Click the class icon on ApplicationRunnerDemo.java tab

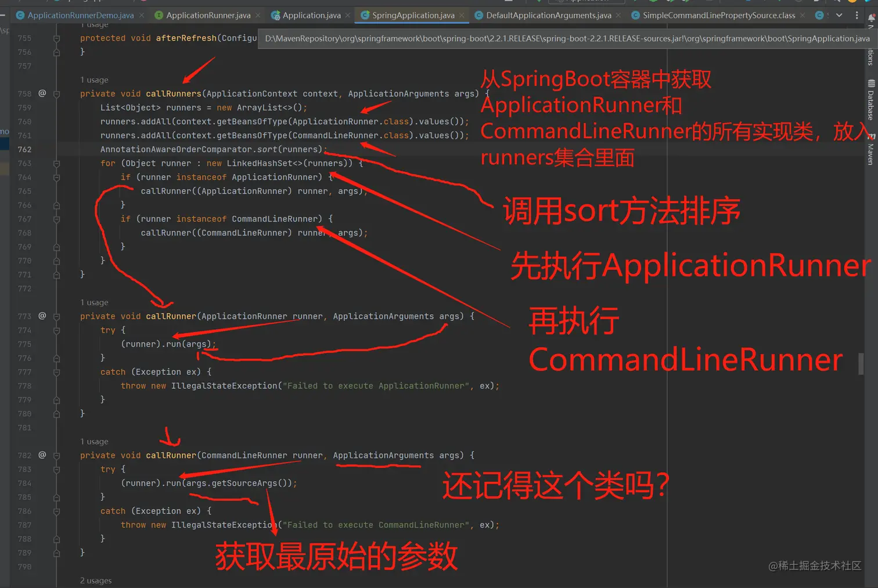coord(20,15)
